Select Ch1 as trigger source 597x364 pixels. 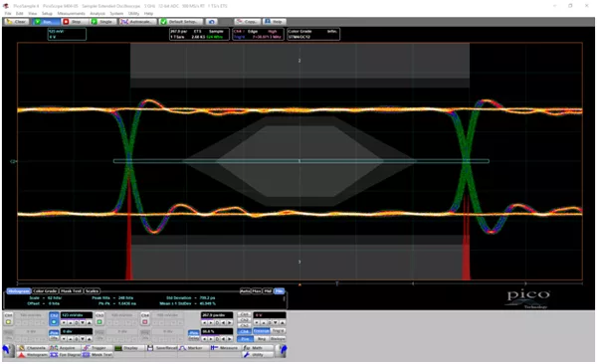click(244, 314)
